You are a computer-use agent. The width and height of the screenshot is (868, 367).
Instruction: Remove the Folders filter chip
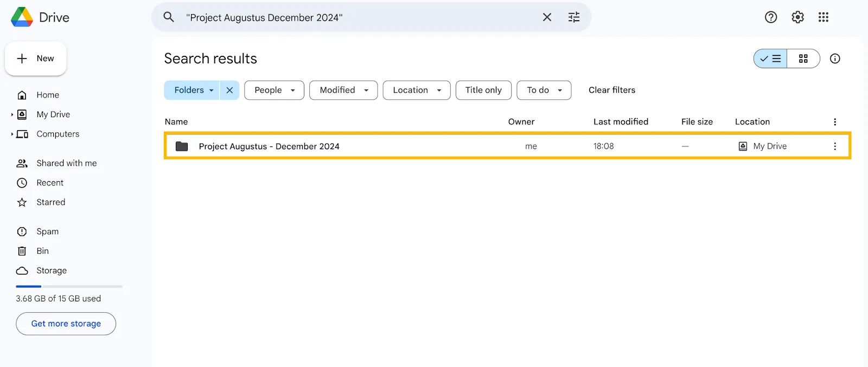[x=229, y=90]
